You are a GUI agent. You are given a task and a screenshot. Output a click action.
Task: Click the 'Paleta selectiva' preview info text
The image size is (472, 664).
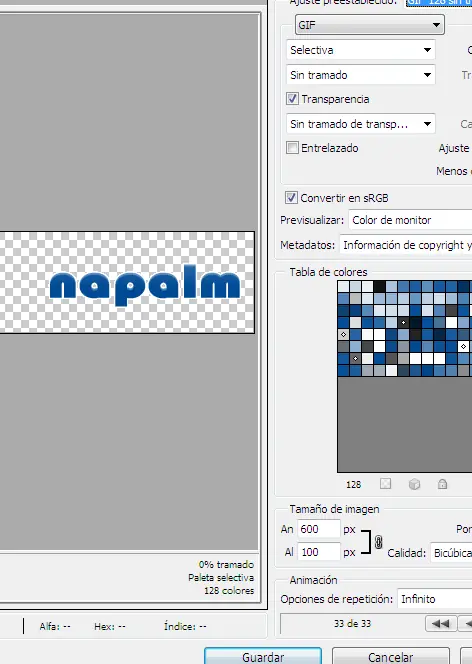pos(221,578)
